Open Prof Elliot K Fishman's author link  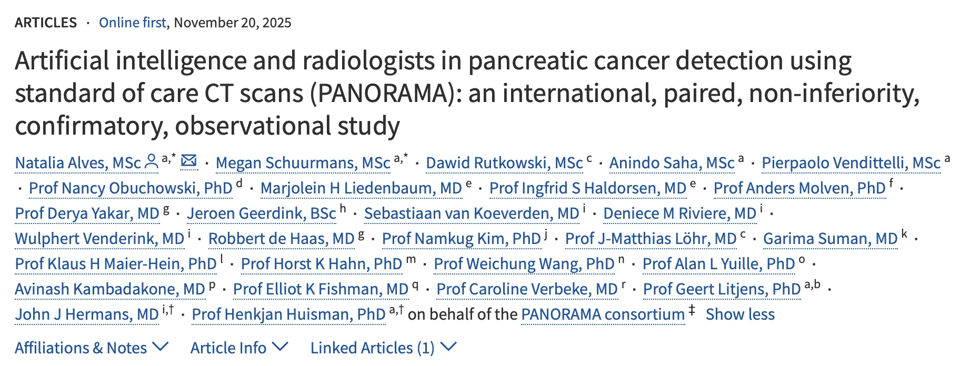point(321,289)
